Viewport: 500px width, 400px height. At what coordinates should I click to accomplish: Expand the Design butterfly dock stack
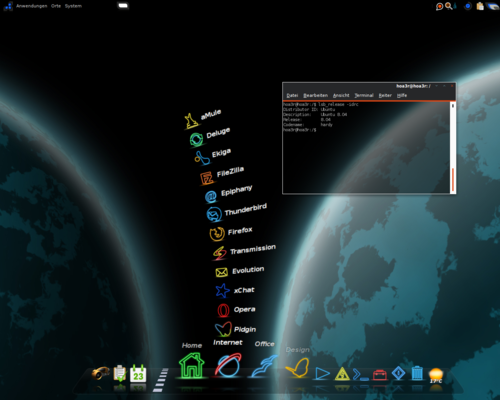coord(298,367)
